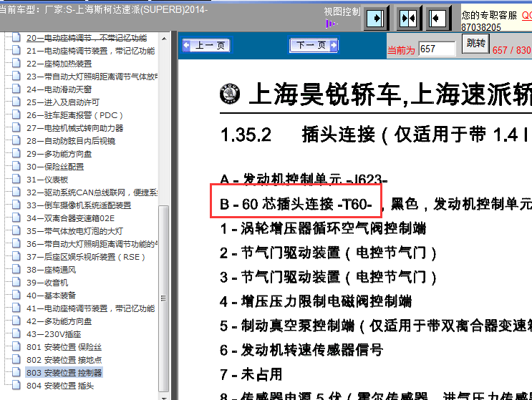
Task: Select tree item 43—230V插座
Action: pyautogui.click(x=54, y=334)
